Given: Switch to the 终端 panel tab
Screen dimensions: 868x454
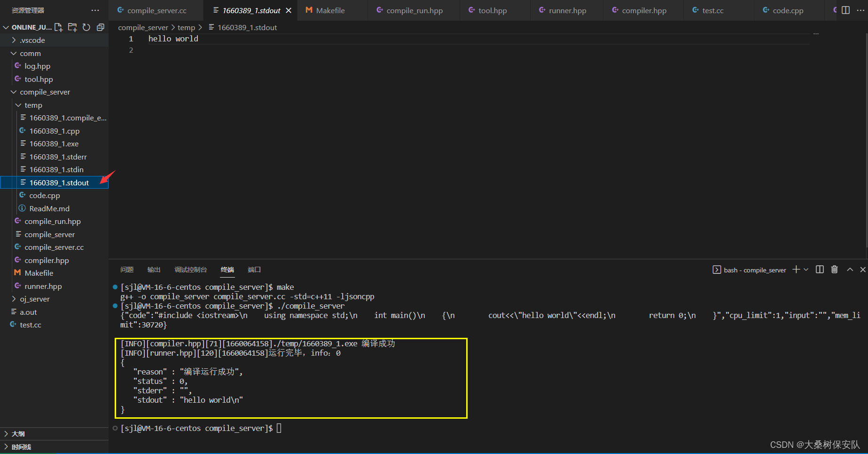Looking at the screenshot, I should click(x=227, y=270).
